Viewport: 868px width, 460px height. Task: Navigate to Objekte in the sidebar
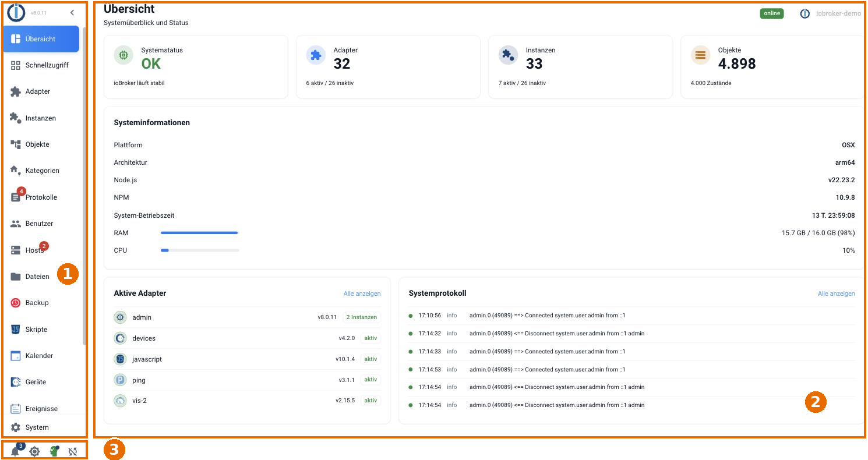coord(41,144)
